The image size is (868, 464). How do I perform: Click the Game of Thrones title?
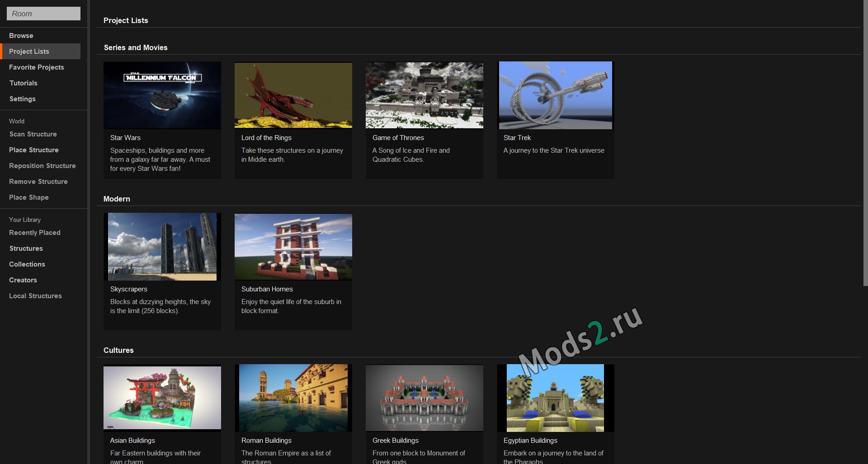point(398,138)
